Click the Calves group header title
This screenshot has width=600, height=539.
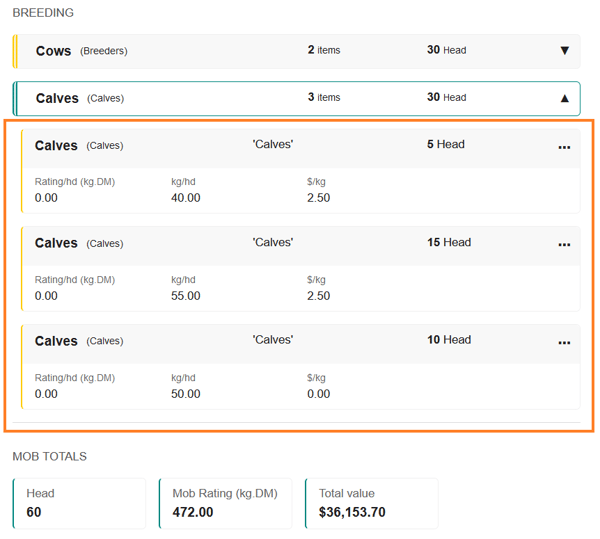tap(57, 98)
